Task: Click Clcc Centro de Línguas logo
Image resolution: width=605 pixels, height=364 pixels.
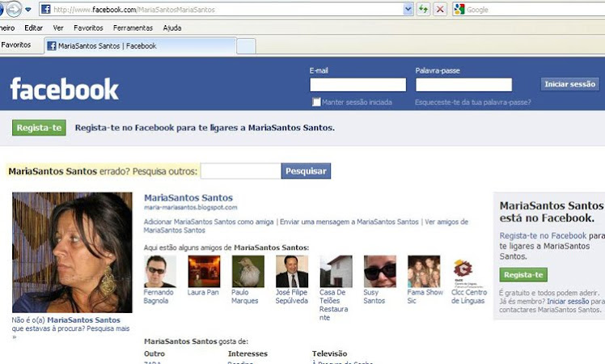Action: coord(467,272)
